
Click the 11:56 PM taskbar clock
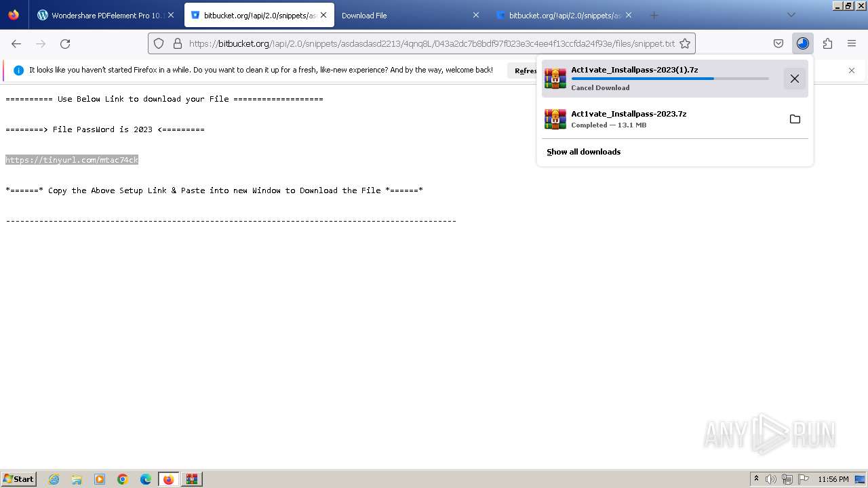pos(833,479)
